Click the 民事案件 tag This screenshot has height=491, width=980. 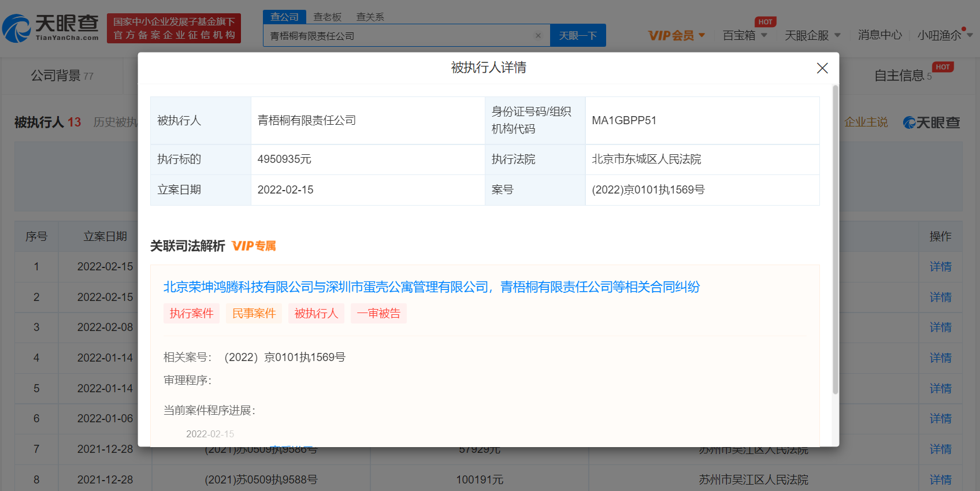pyautogui.click(x=254, y=313)
